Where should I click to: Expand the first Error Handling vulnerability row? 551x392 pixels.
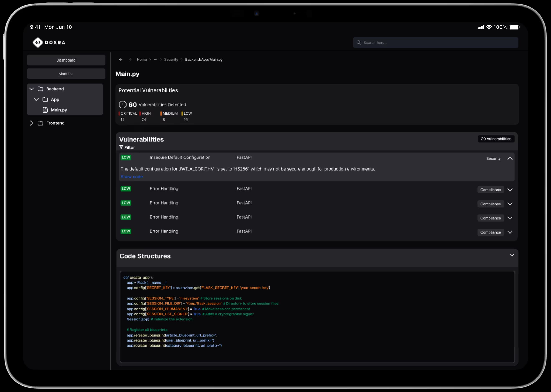[510, 190]
